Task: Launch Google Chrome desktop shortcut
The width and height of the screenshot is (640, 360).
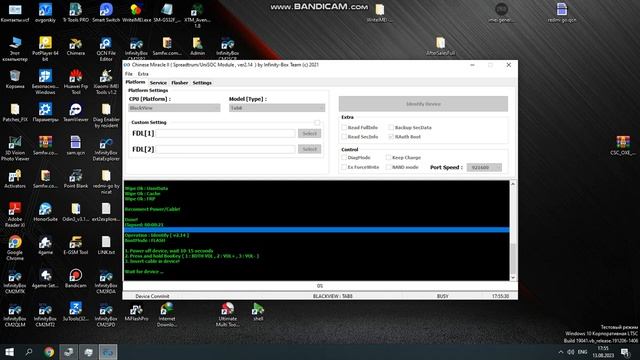Action: [15, 248]
